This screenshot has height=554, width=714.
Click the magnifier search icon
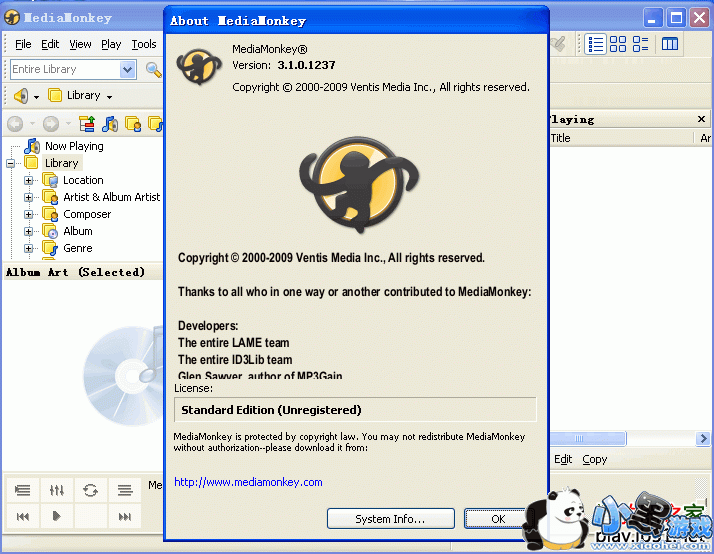(x=153, y=70)
